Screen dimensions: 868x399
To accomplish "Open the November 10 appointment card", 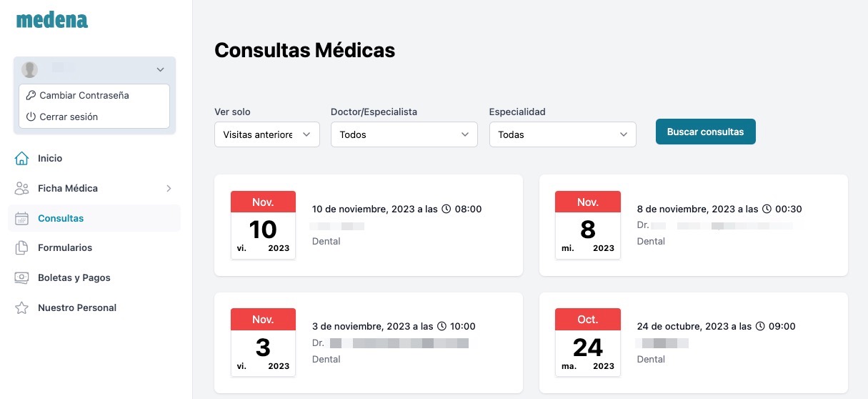I will click(368, 225).
